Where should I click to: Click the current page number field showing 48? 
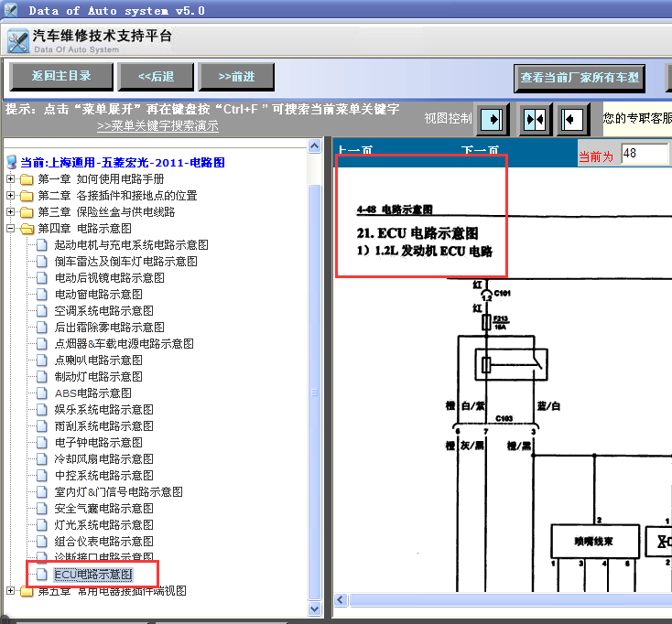point(645,154)
